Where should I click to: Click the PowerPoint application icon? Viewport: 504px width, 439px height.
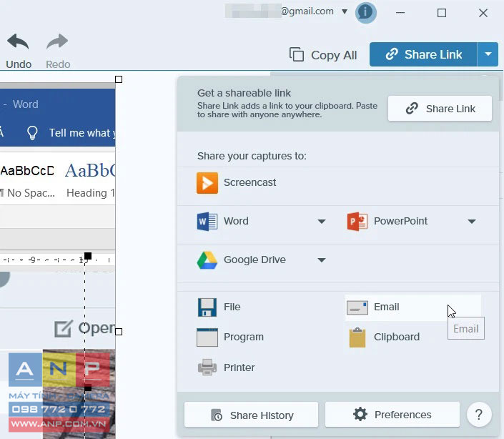(357, 222)
